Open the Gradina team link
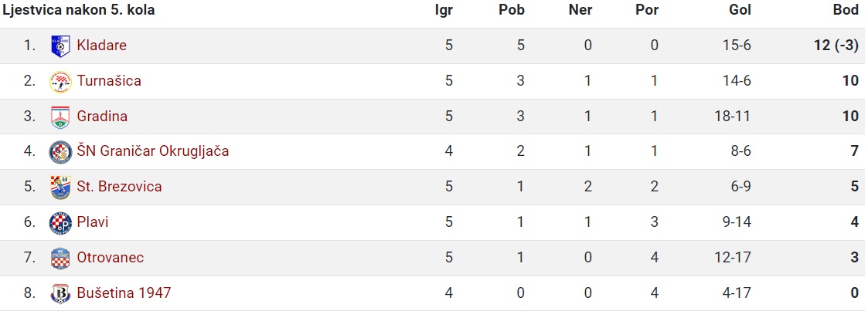This screenshot has height=311, width=868. [102, 116]
